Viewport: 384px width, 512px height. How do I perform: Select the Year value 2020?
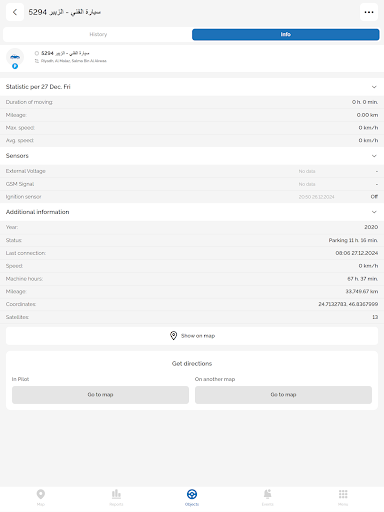click(x=371, y=227)
